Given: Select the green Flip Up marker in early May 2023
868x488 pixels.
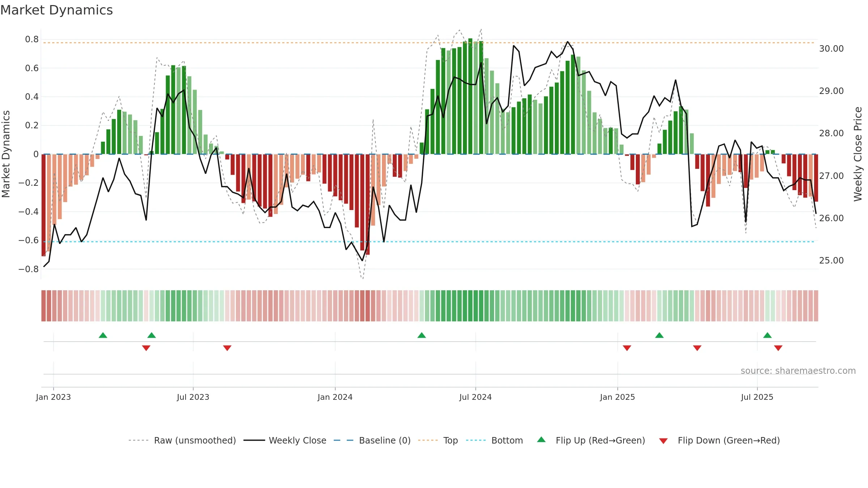Looking at the screenshot, I should 152,335.
